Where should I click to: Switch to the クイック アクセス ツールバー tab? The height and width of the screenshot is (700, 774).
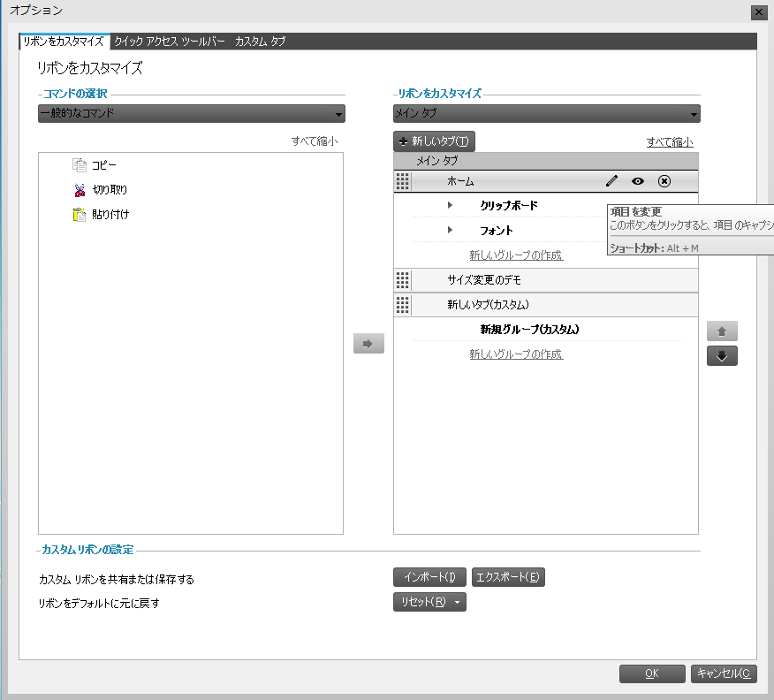point(169,41)
